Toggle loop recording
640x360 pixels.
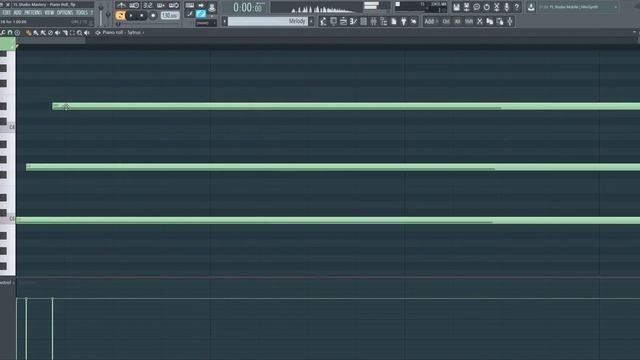point(174,5)
